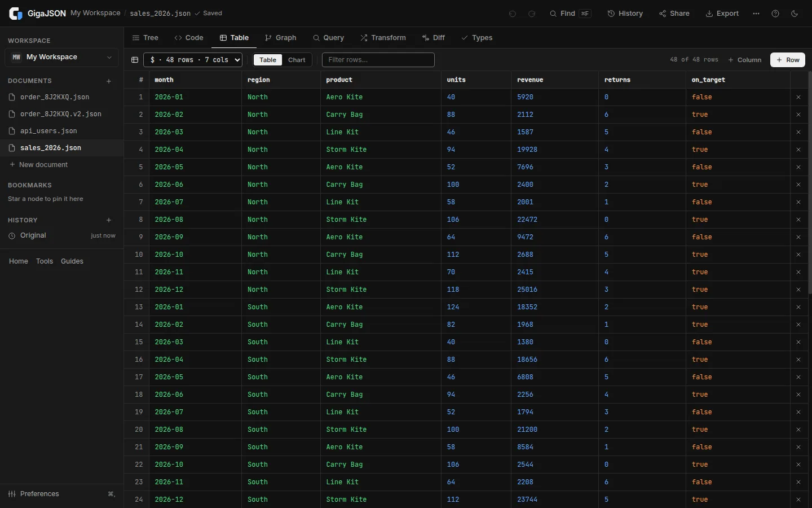Remove row 4 with its X icon
This screenshot has width=812, height=508.
point(798,150)
